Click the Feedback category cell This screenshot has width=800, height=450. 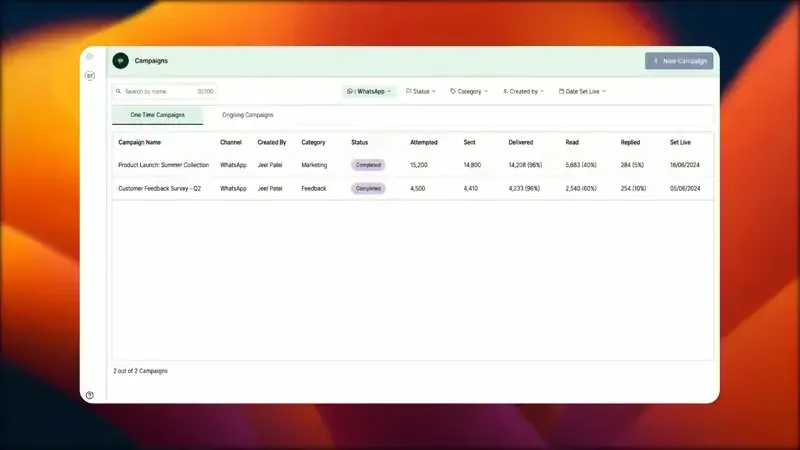(x=314, y=189)
